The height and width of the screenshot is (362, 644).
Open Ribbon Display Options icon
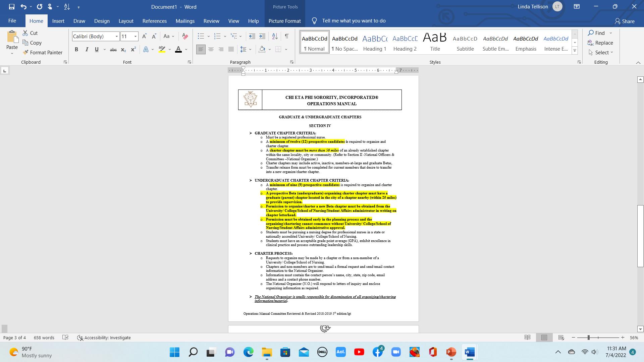[577, 7]
